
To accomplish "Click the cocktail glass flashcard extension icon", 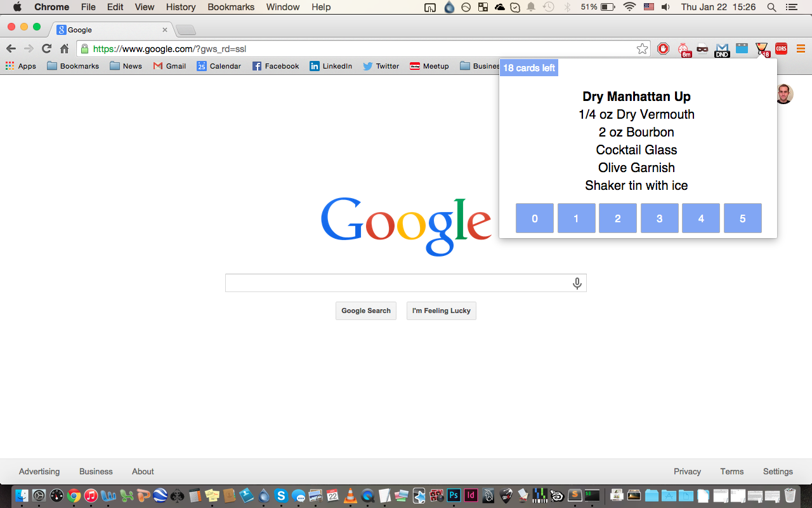I will [762, 49].
